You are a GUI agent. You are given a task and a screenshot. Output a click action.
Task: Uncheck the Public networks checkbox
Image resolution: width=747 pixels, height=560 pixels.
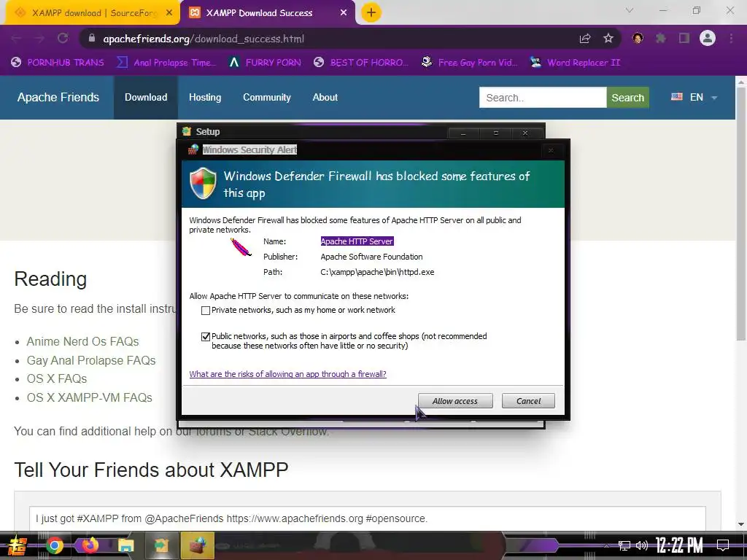tap(206, 337)
